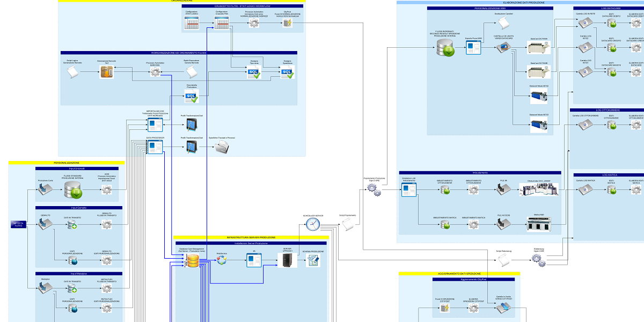Open the Cartella LOG INVISITE folder
This screenshot has height=322, width=644.
(585, 23)
